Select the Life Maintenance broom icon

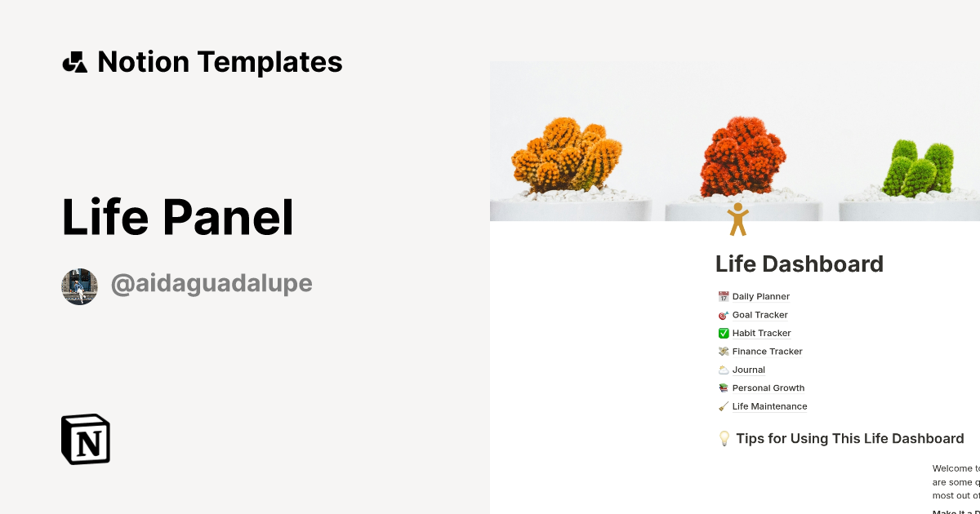(723, 405)
